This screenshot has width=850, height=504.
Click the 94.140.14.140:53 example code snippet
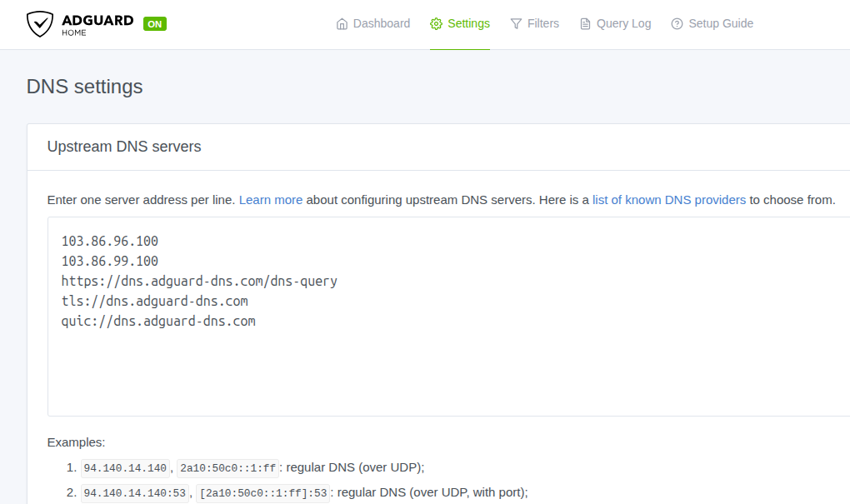[x=135, y=493]
